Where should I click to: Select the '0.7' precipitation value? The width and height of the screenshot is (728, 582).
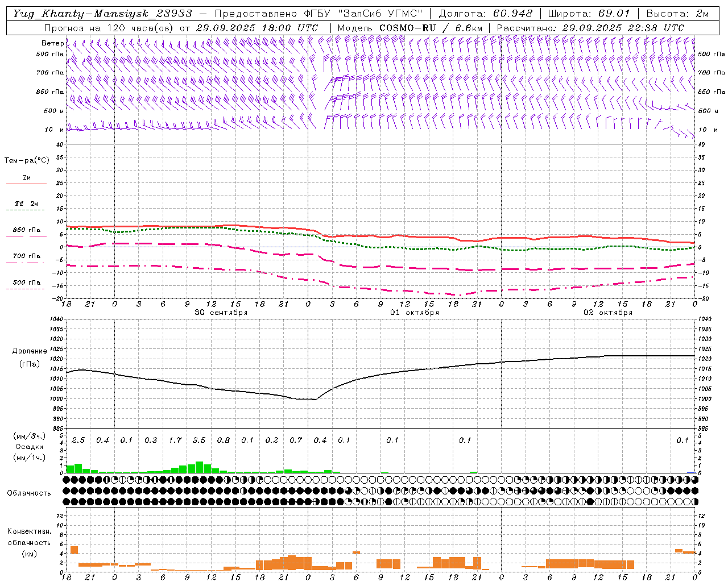pos(296,440)
